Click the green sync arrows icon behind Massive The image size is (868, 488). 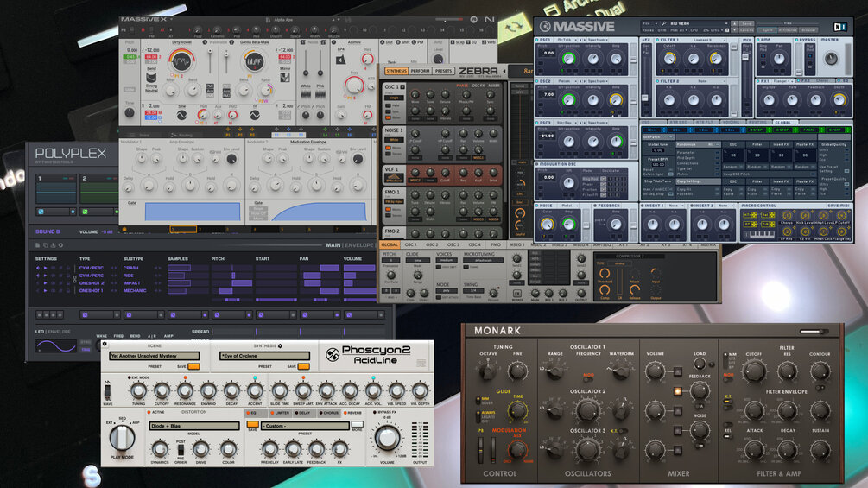click(513, 26)
